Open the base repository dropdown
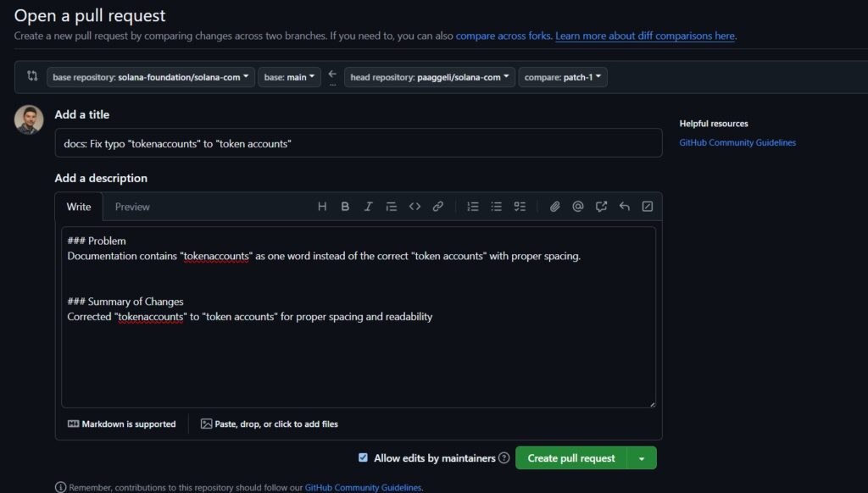Screen dimensions: 868x493 151,77
